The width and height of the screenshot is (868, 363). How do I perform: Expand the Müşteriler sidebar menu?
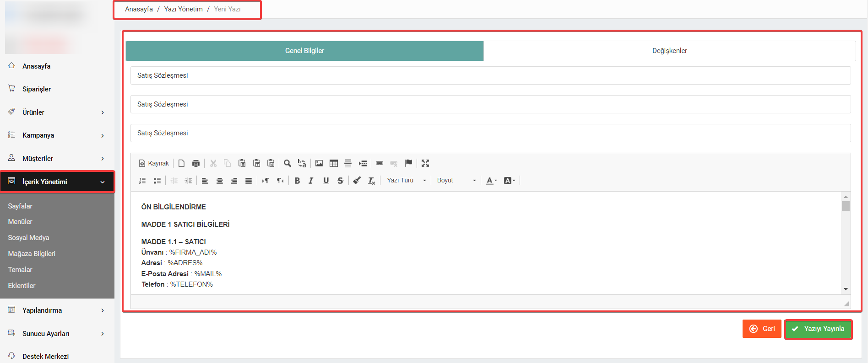click(x=57, y=159)
